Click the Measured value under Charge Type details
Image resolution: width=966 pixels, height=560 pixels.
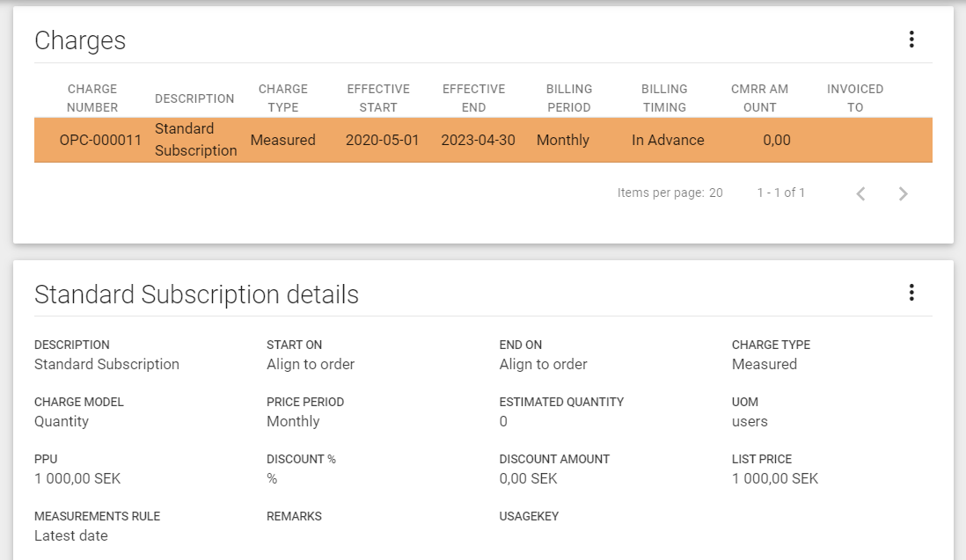pyautogui.click(x=765, y=364)
